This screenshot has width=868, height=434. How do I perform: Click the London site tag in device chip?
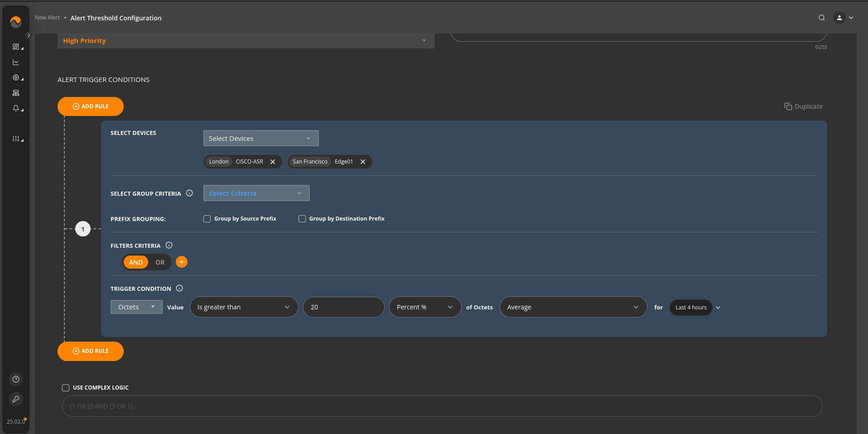coord(219,162)
